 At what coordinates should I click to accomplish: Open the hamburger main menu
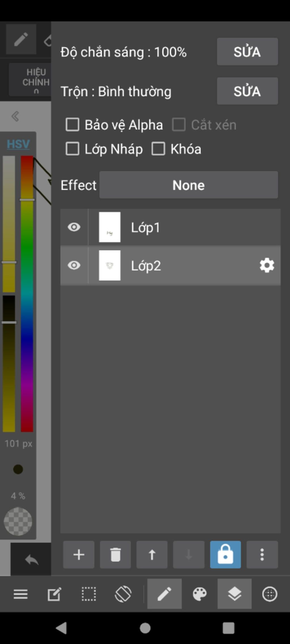pyautogui.click(x=21, y=594)
